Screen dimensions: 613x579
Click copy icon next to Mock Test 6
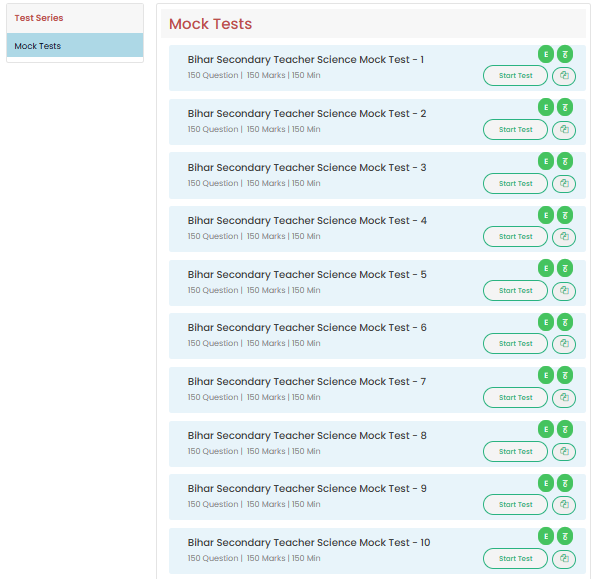564,344
